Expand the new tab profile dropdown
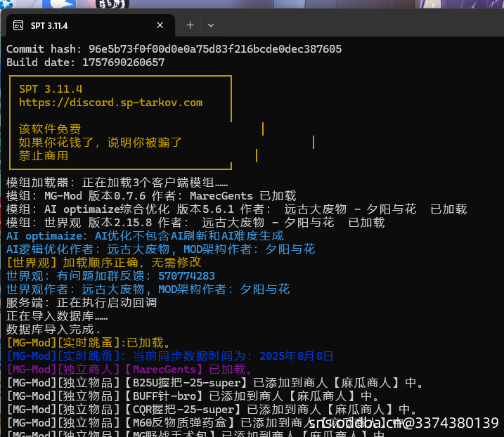The image size is (504, 437). (210, 25)
